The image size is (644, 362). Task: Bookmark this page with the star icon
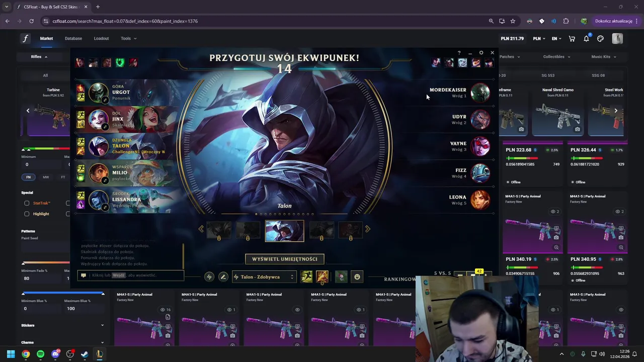tap(513, 21)
